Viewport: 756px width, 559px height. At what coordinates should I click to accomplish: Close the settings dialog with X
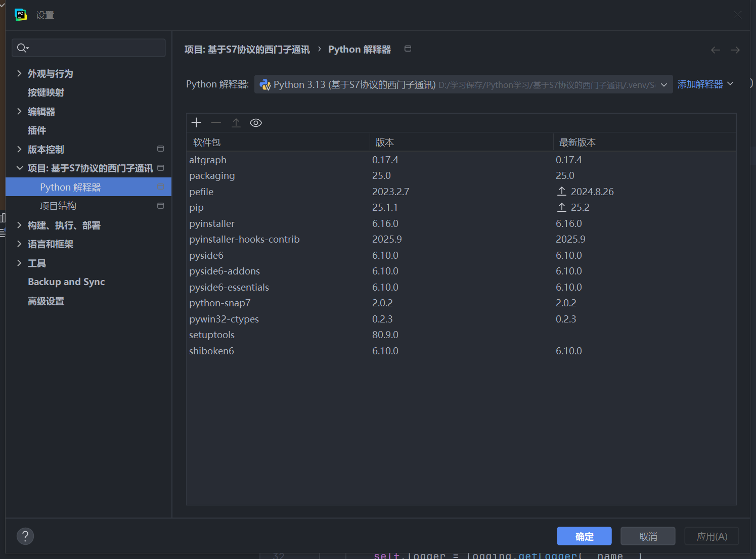(737, 15)
